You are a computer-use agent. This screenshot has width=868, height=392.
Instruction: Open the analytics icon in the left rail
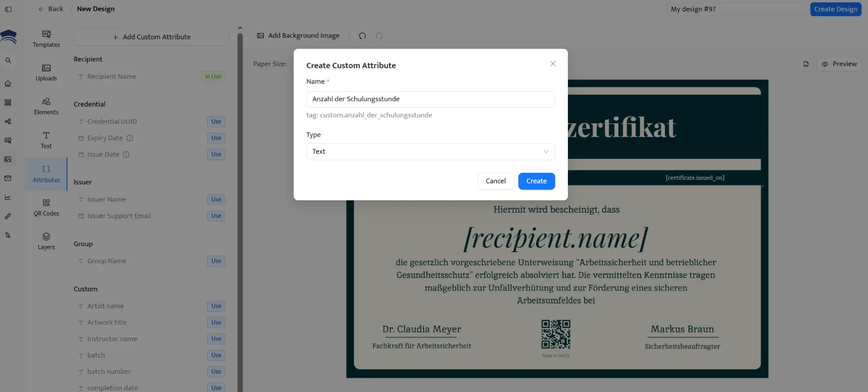tap(8, 197)
